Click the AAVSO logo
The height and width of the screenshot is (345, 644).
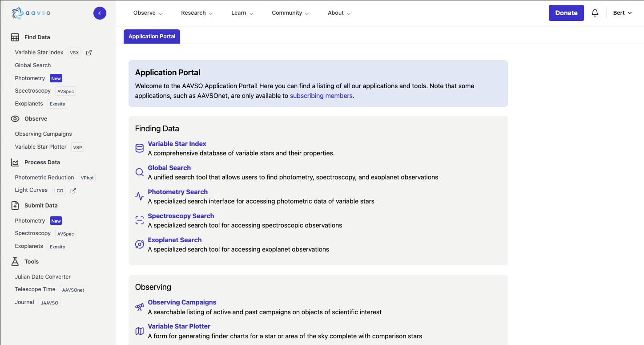pyautogui.click(x=31, y=13)
